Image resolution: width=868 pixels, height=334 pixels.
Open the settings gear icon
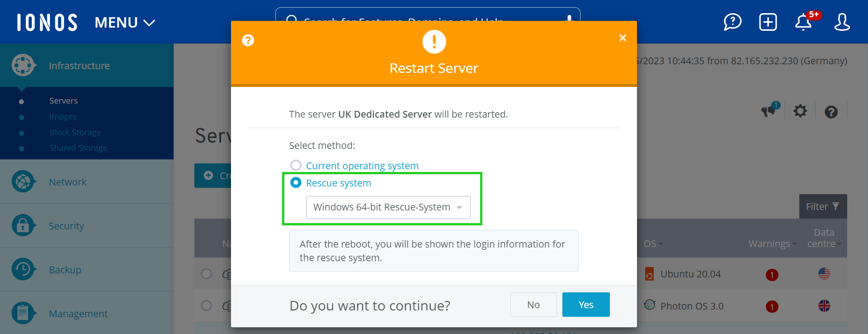(800, 111)
